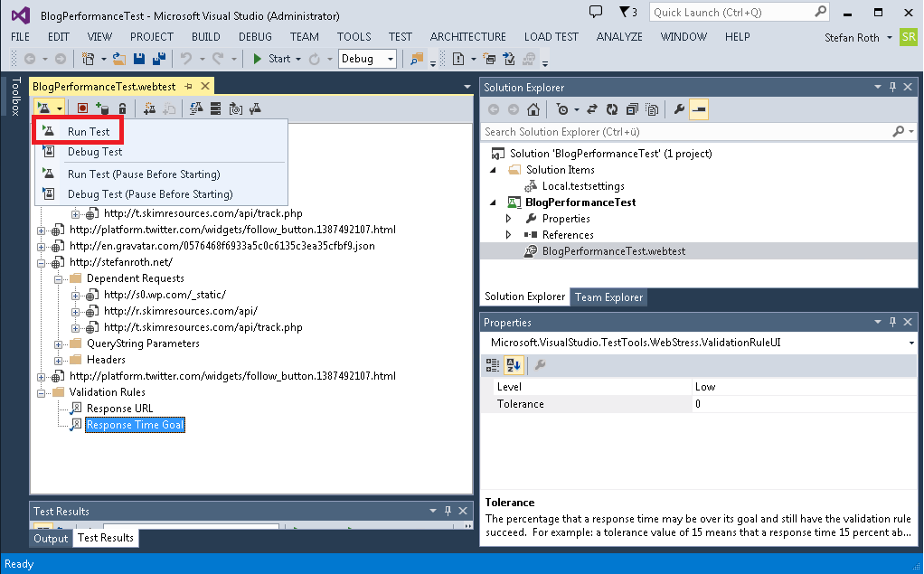This screenshot has height=574, width=924.
Task: Open the Properties object selector dropdown
Action: pos(911,343)
